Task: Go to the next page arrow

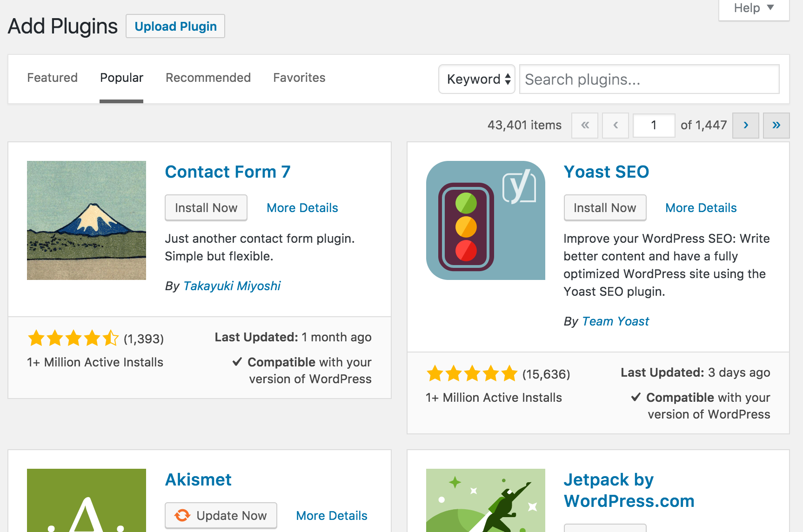Action: point(746,125)
